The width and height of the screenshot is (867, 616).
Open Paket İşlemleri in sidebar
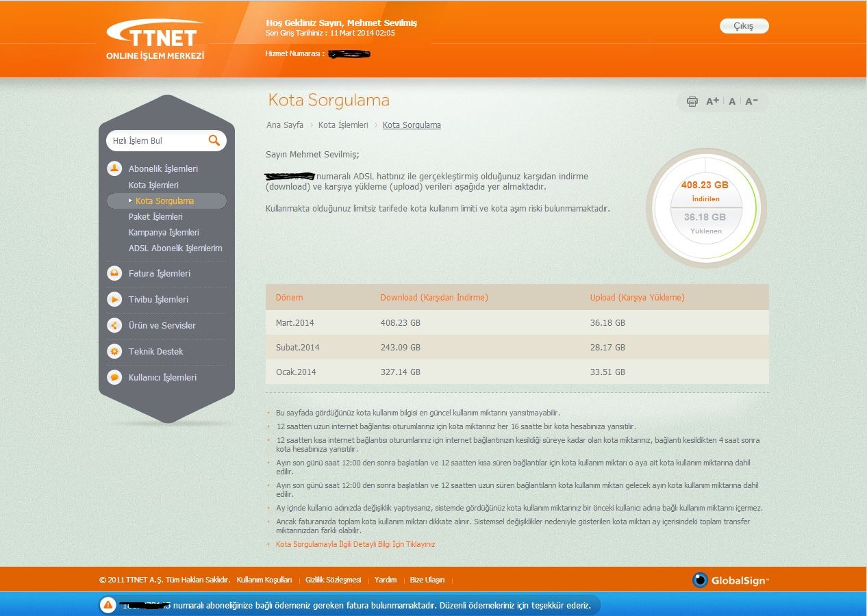click(155, 217)
